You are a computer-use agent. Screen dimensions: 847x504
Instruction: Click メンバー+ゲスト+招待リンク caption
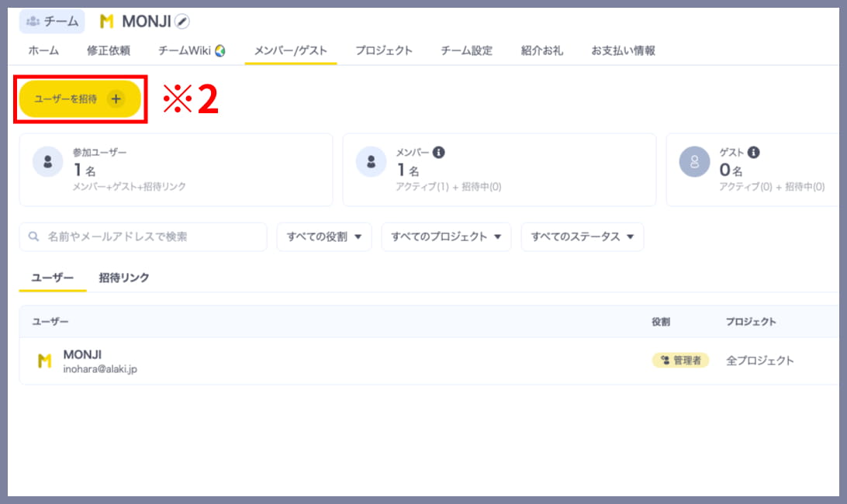(130, 187)
